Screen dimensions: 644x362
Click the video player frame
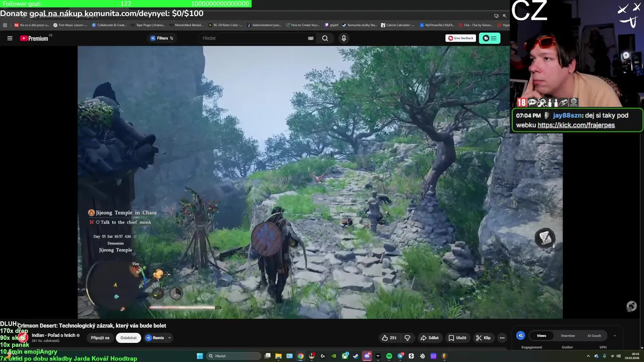[320, 182]
